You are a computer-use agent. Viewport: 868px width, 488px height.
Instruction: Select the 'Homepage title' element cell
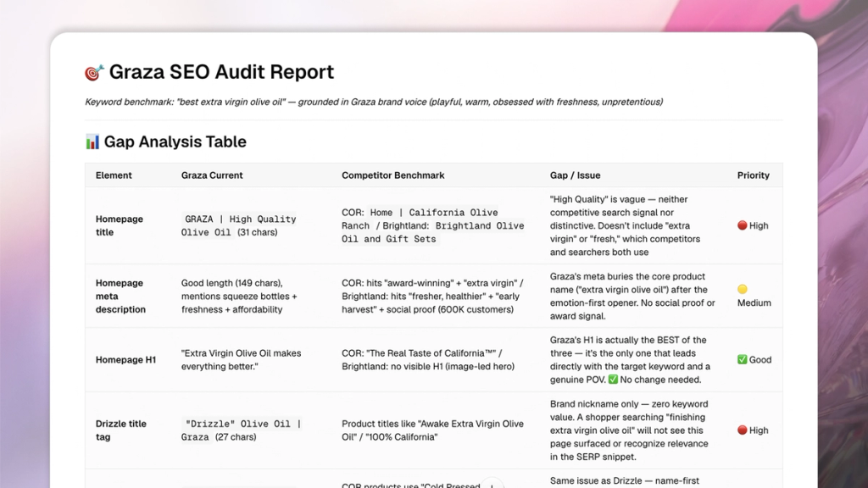(119, 225)
